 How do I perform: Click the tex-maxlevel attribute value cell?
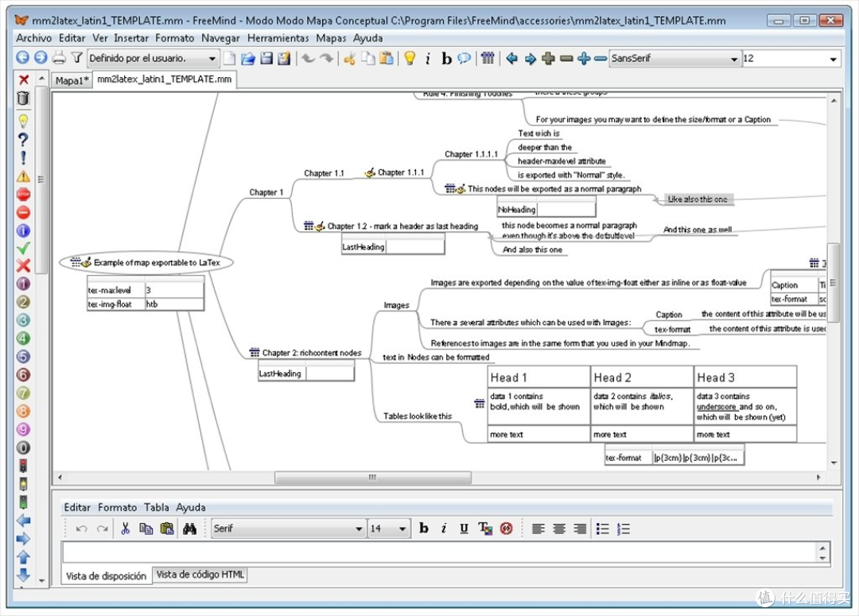pos(174,290)
